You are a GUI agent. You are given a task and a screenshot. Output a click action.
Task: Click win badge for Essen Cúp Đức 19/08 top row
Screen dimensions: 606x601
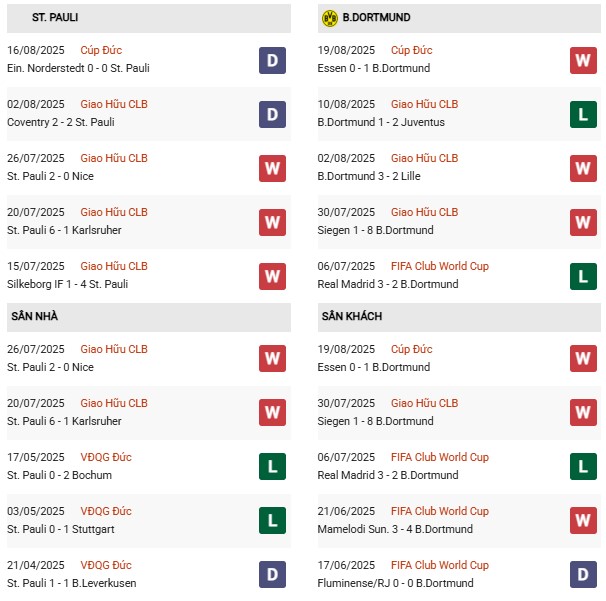point(583,60)
